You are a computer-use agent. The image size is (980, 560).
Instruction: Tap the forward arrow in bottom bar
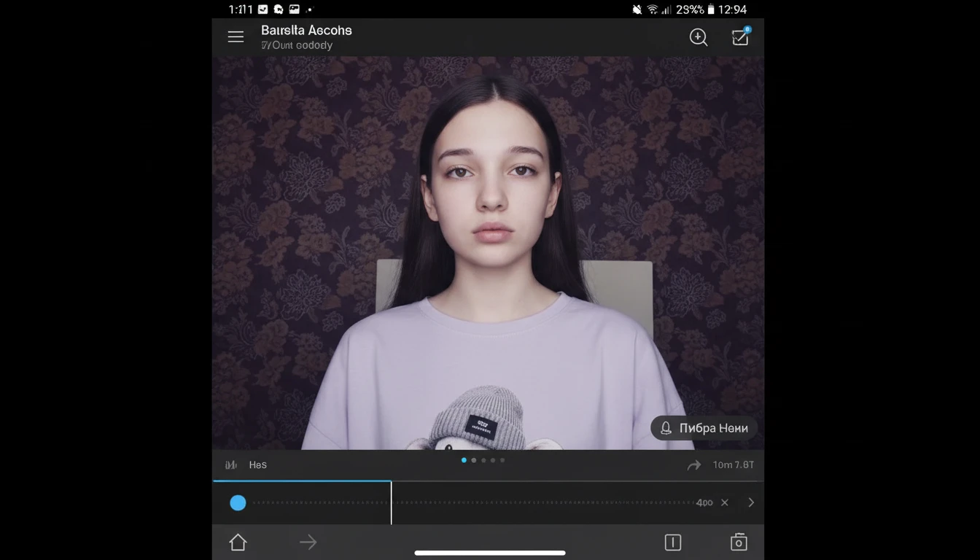click(308, 542)
